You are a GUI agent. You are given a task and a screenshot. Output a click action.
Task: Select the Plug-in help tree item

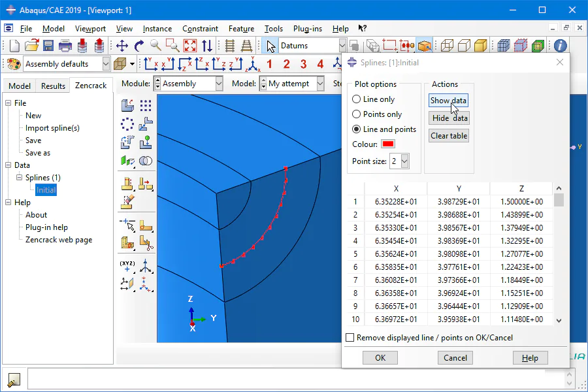[x=46, y=227]
